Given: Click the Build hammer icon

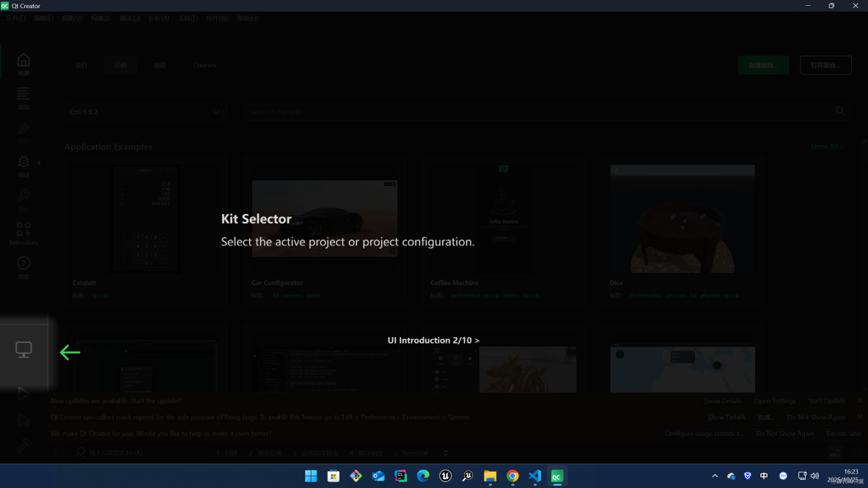Looking at the screenshot, I should tap(23, 446).
